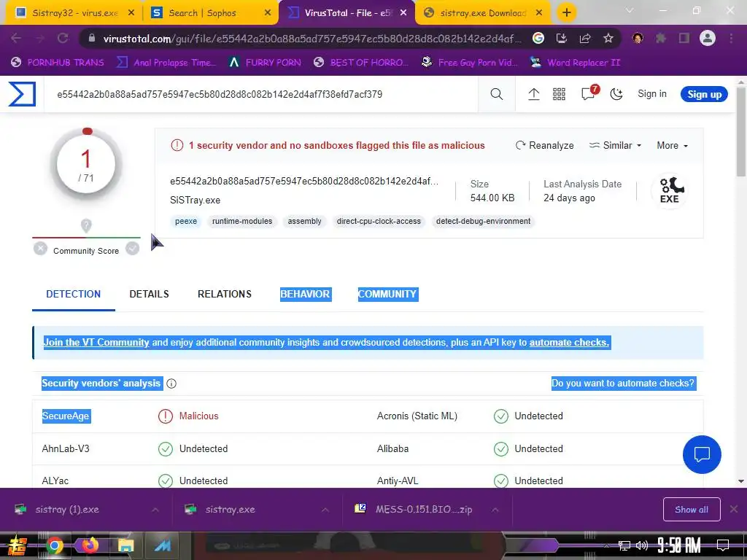Open the Word Replacer II bookmark
747x560 pixels.
(576, 63)
